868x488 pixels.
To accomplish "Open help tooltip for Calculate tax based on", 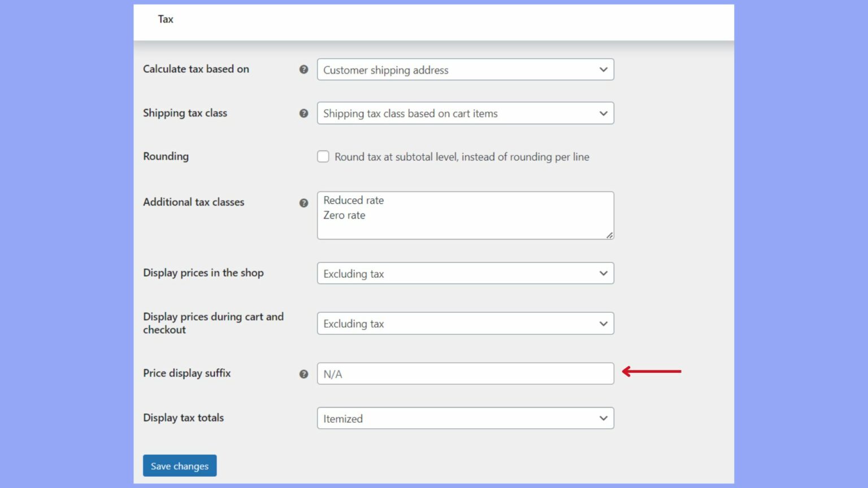I will click(x=304, y=69).
